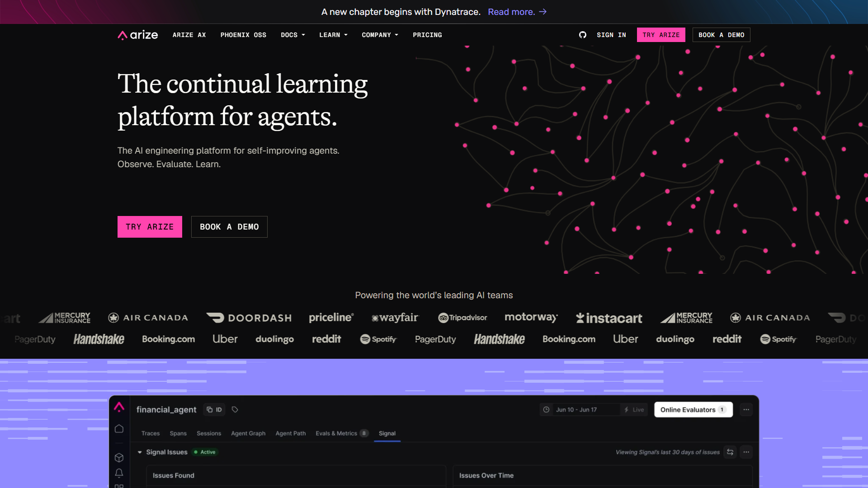Click the Online Evaluators button
Image resolution: width=868 pixels, height=488 pixels.
point(693,409)
